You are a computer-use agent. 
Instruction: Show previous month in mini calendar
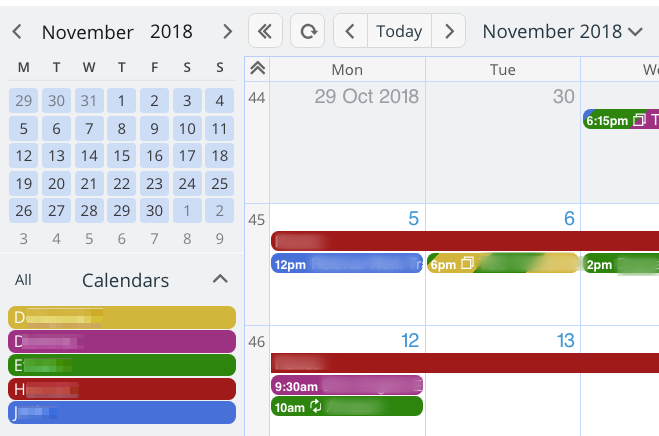click(x=17, y=32)
